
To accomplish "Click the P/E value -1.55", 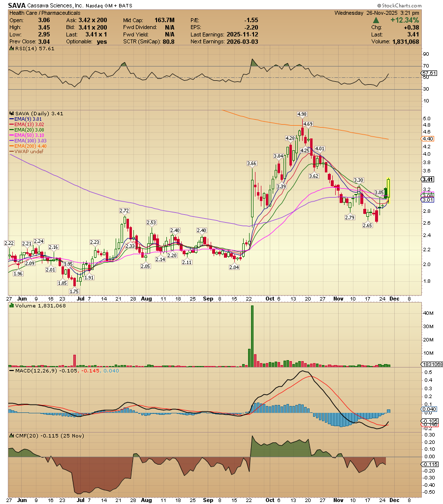I will [x=251, y=20].
